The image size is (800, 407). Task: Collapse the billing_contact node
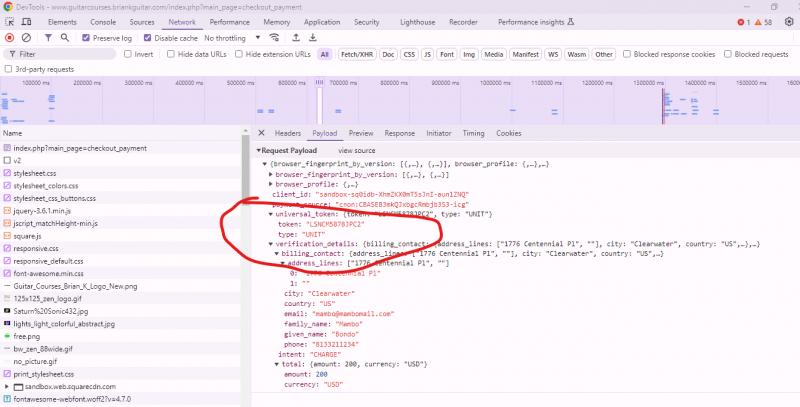(277, 253)
